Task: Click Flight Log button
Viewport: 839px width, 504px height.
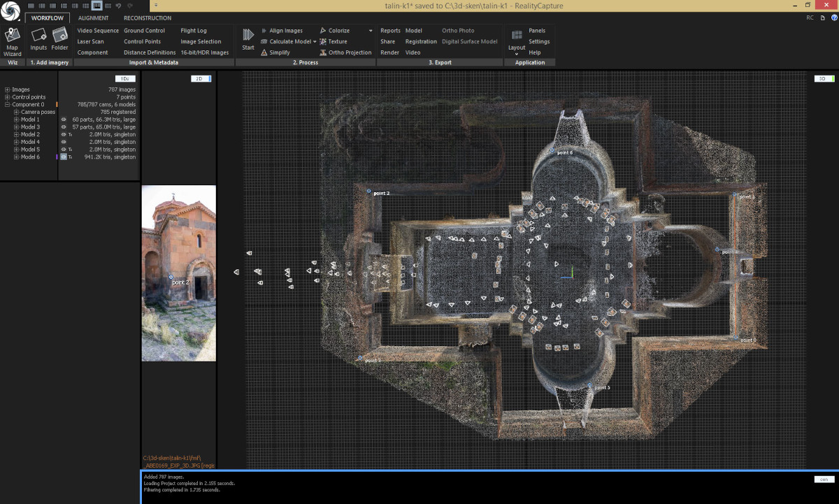Action: pos(194,31)
